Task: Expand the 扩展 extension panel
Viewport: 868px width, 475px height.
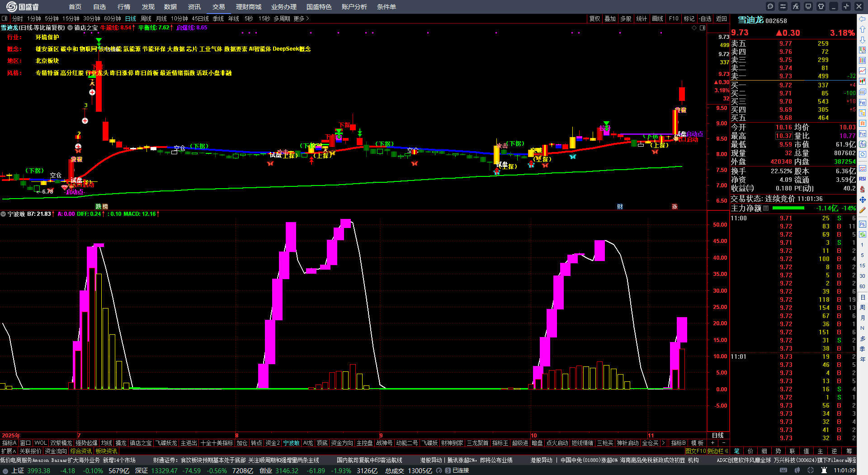Action: point(9,451)
